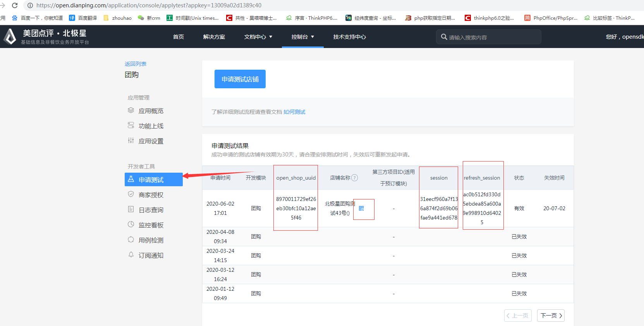Open 经纬度查询 bookmark
The height and width of the screenshot is (326, 644).
coord(371,18)
